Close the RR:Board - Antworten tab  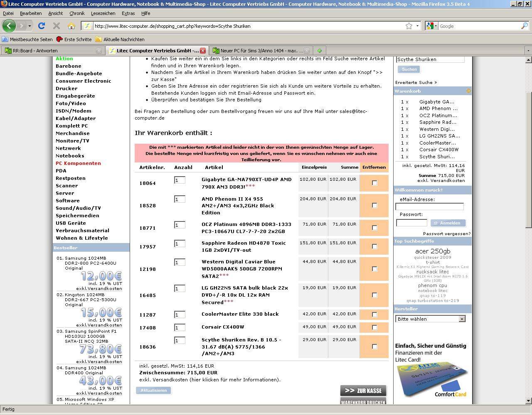click(x=99, y=51)
